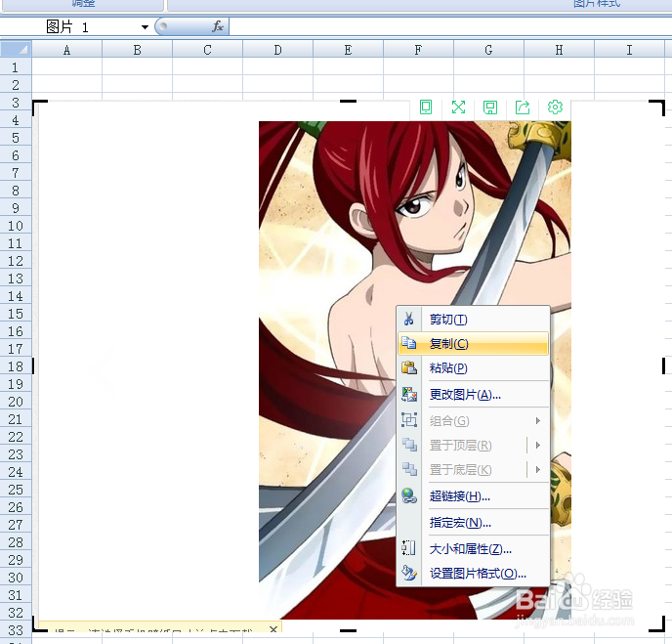Image resolution: width=672 pixels, height=644 pixels.
Task: Select row 25 header
Action: pos(16,490)
